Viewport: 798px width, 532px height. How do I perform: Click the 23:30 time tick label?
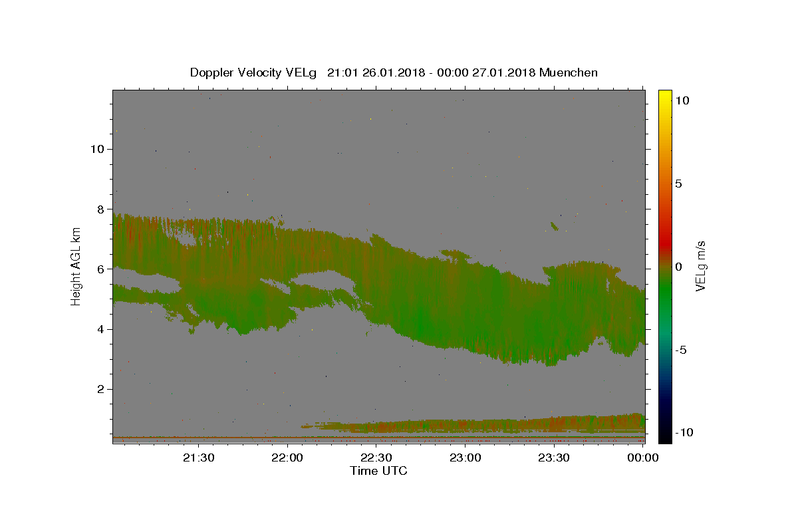click(x=554, y=458)
